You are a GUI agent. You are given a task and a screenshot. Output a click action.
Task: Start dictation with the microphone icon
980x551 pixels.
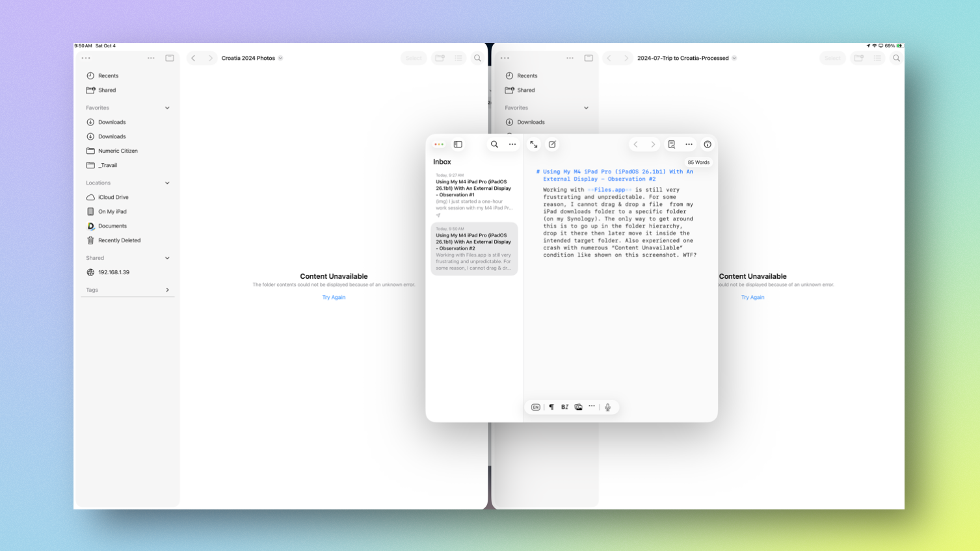(x=607, y=407)
